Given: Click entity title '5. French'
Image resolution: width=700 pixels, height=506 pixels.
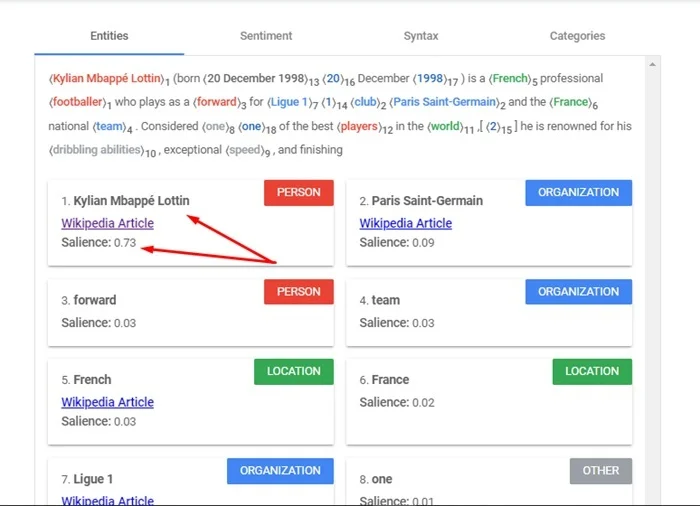Looking at the screenshot, I should [86, 380].
